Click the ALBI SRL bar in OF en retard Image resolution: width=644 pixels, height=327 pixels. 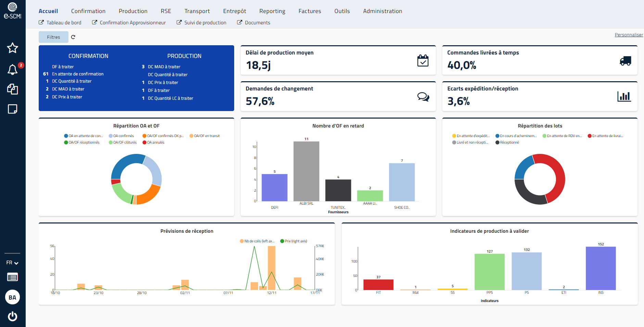click(x=306, y=171)
